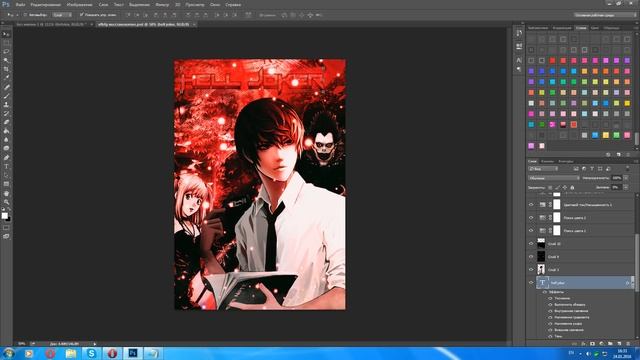
Task: Collapse effects list on hell joker layer
Action: (632, 282)
